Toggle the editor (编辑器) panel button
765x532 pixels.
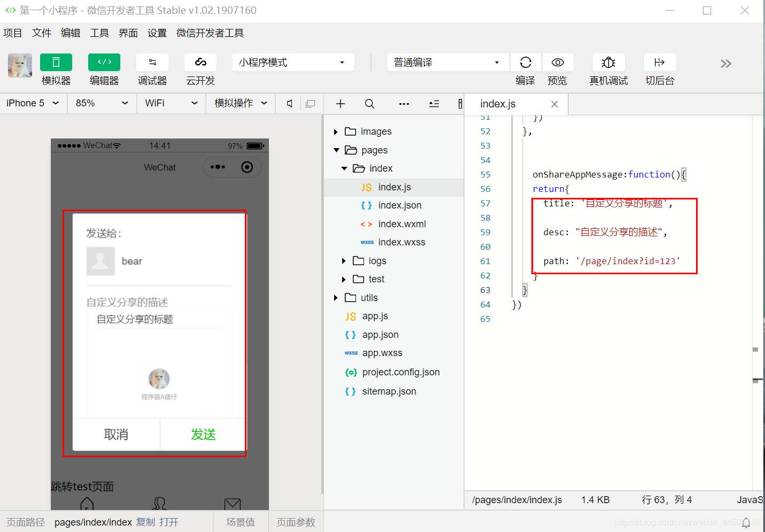click(x=104, y=63)
